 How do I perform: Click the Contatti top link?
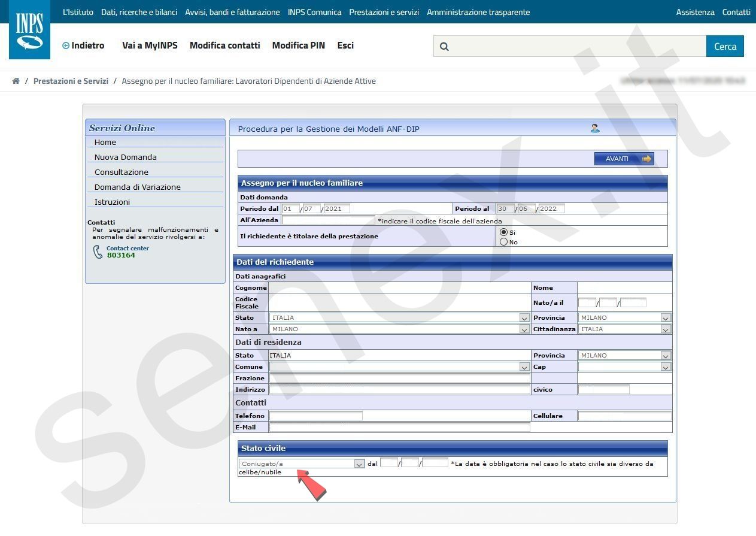736,12
